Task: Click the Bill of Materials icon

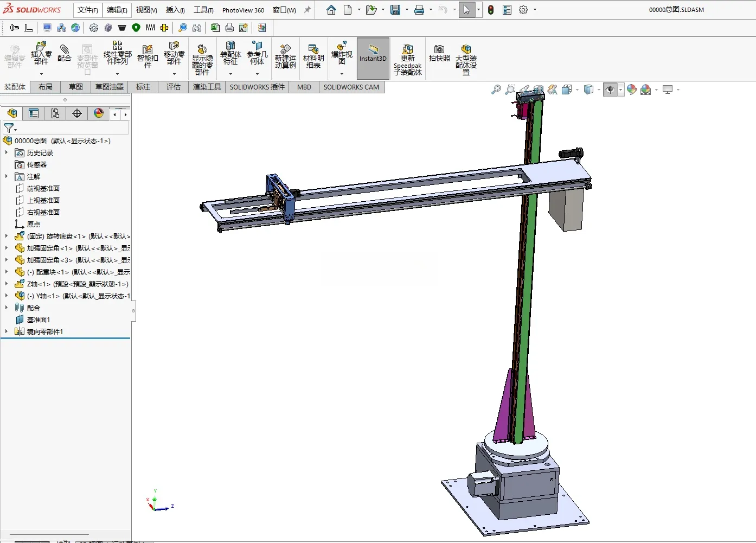Action: 313,56
